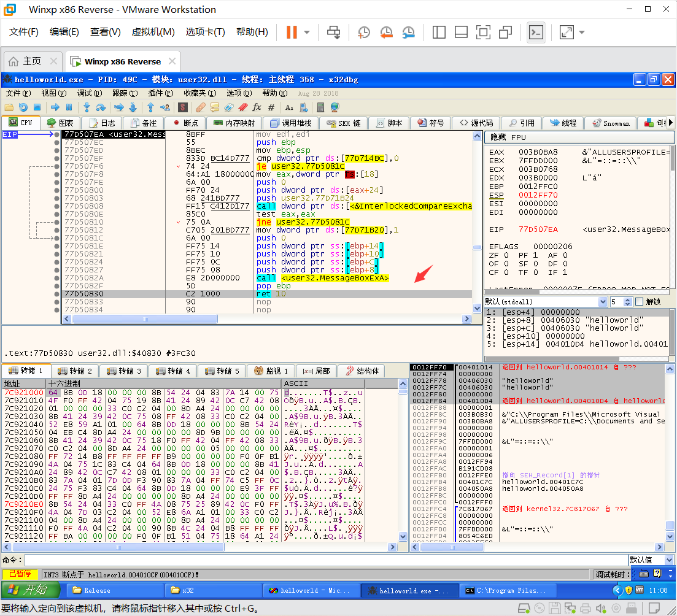Open Scylla plugin icon in toolbar
The height and width of the screenshot is (616, 677).
[x=183, y=107]
